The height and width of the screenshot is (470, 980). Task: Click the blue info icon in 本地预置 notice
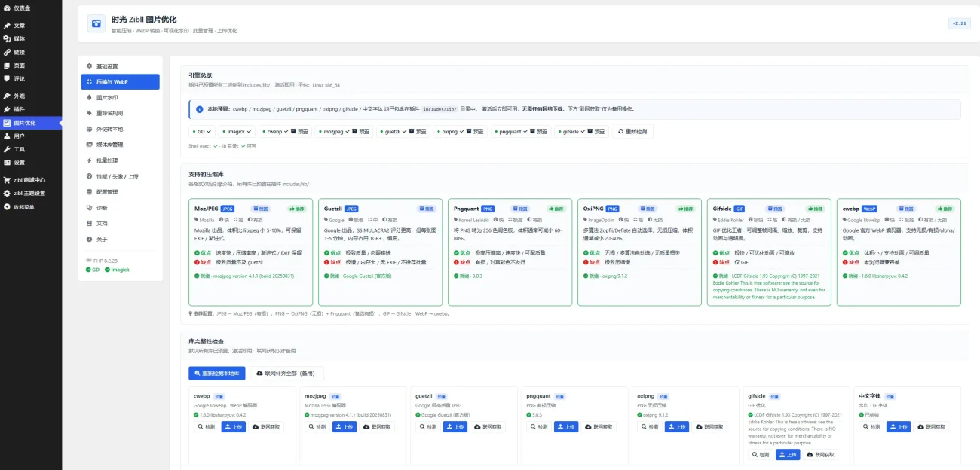click(199, 109)
